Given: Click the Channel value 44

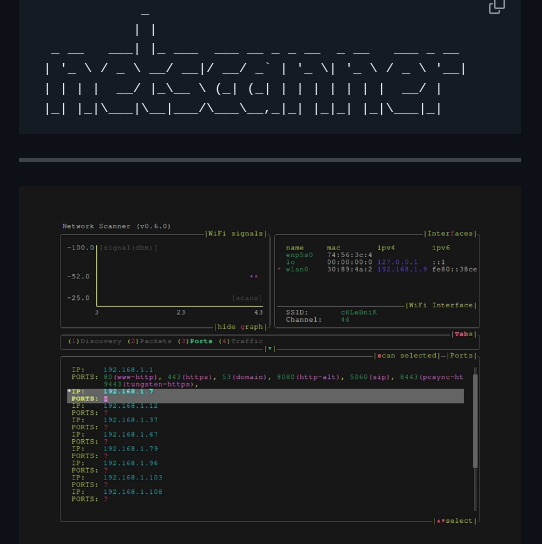Looking at the screenshot, I should (x=345, y=320).
